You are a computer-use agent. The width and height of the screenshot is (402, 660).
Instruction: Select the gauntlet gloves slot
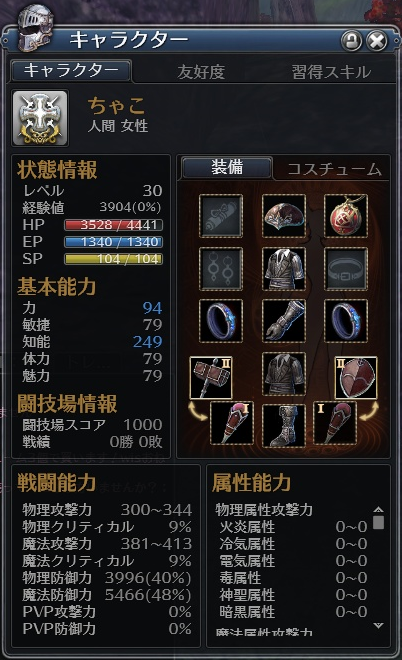pos(284,321)
